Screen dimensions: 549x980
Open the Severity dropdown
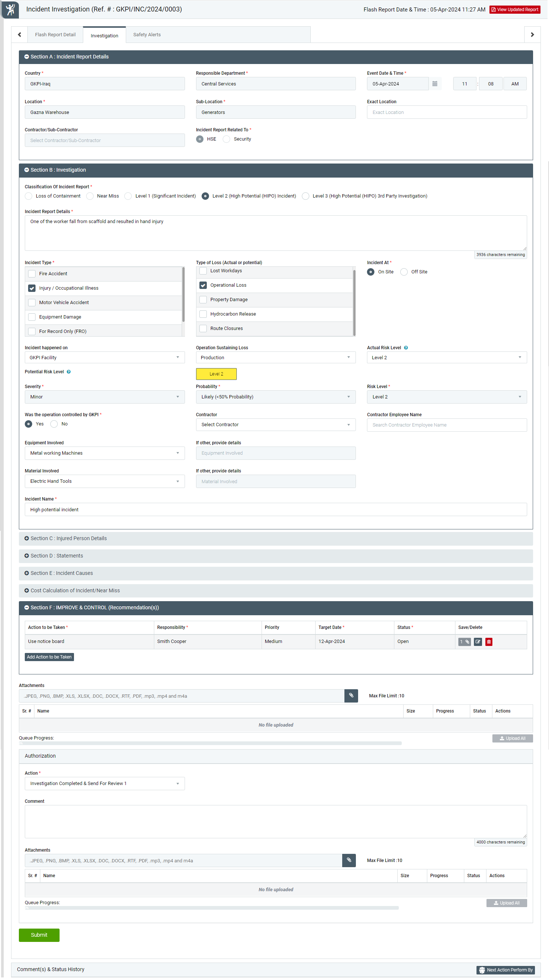(x=105, y=397)
